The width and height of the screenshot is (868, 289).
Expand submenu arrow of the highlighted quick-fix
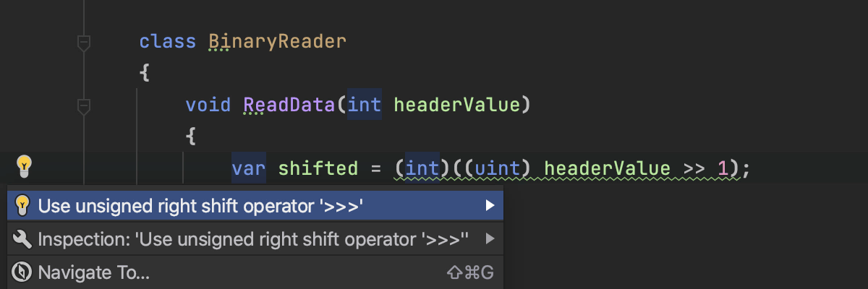(490, 207)
